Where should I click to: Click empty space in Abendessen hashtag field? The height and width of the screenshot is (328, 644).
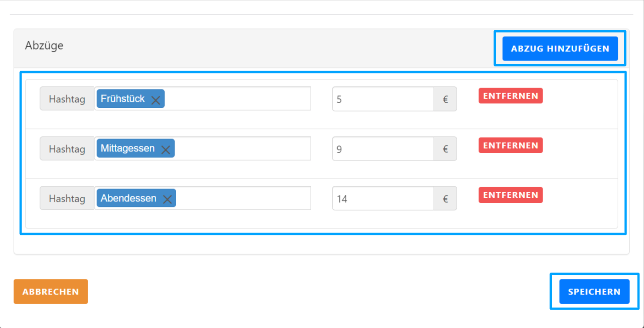pyautogui.click(x=243, y=198)
